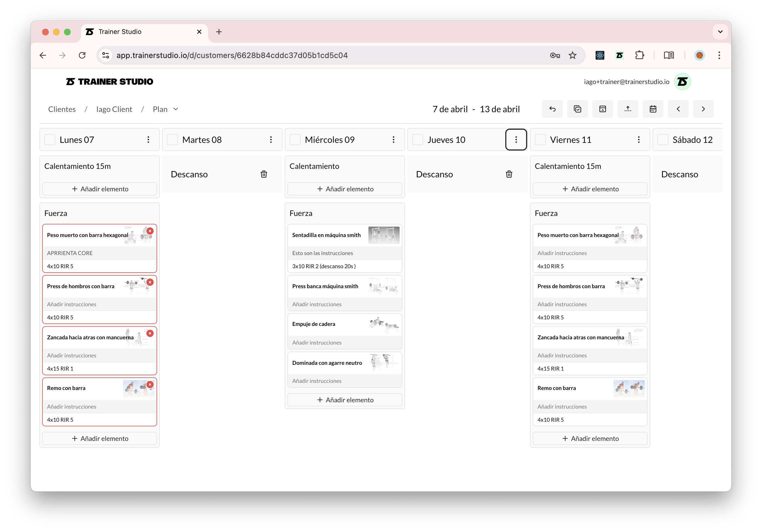Navigate to previous week with left chevron

pos(678,109)
